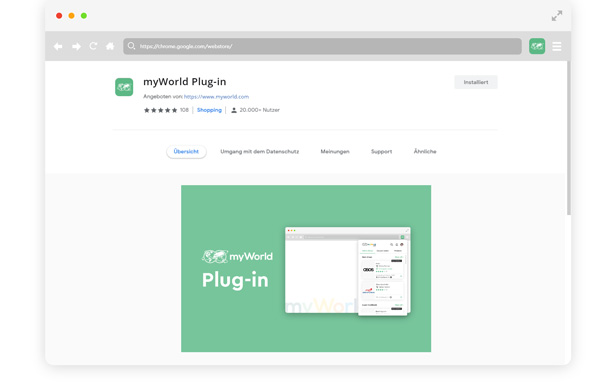
Task: Open the https://www.myworld.com link
Action: click(216, 96)
